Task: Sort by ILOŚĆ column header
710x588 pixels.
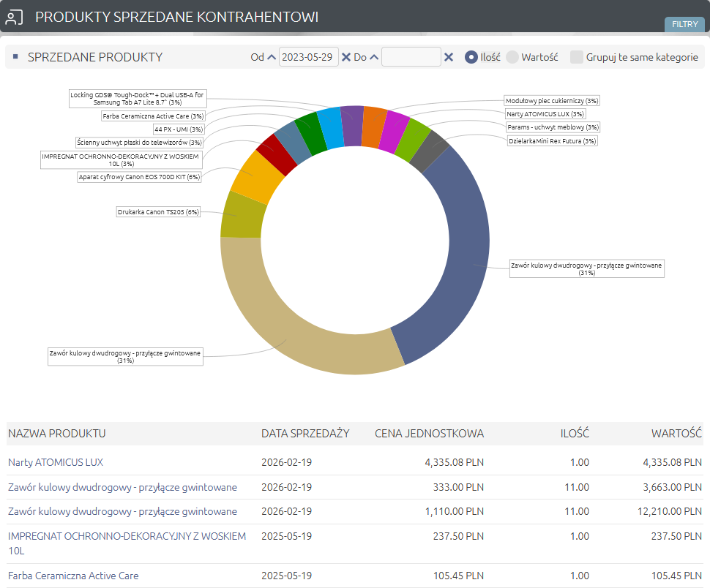Action: 575,433
